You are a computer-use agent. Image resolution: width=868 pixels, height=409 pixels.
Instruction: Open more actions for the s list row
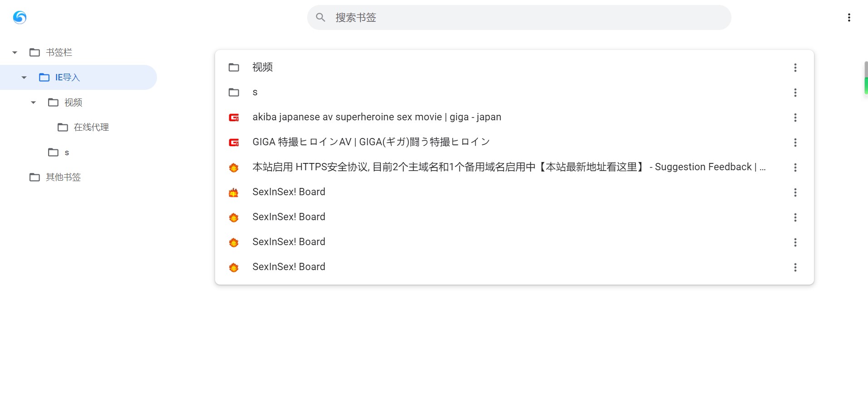click(795, 93)
